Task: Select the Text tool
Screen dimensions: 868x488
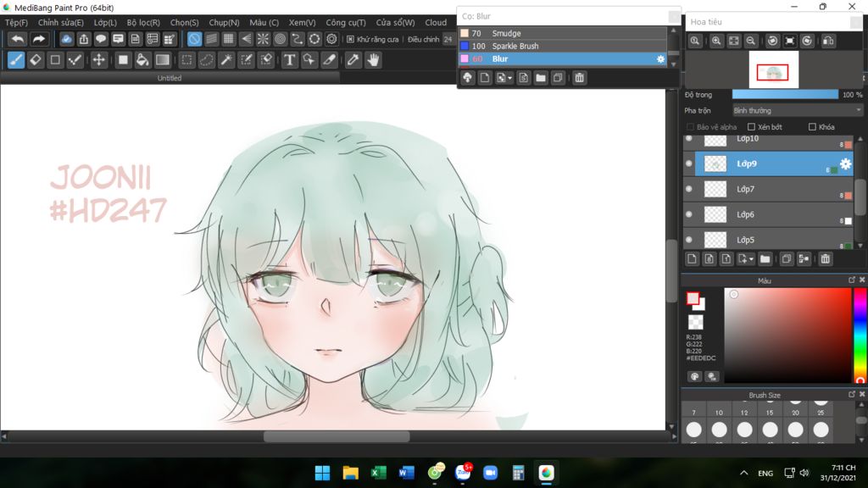Action: (290, 60)
